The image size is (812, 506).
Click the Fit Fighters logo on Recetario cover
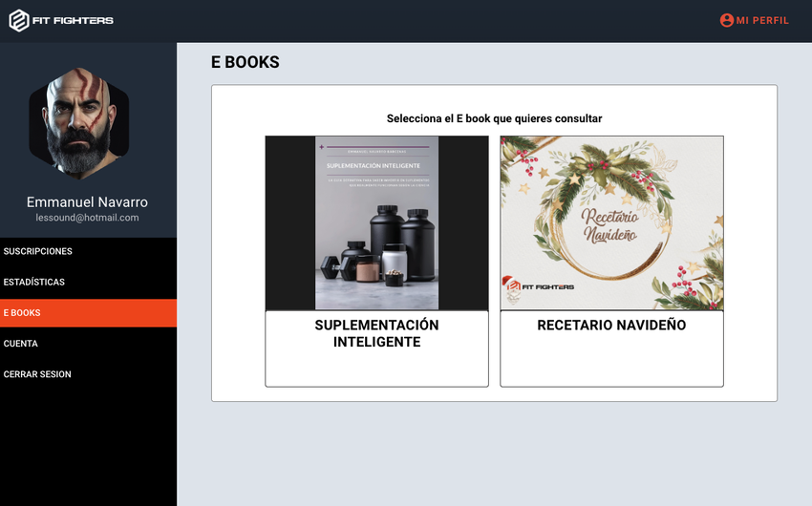tap(538, 285)
